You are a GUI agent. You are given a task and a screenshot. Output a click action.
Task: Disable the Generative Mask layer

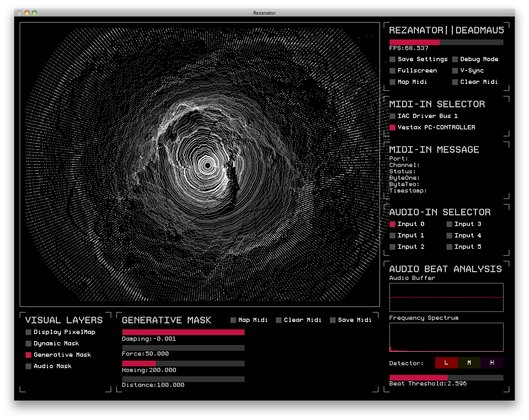(28, 355)
